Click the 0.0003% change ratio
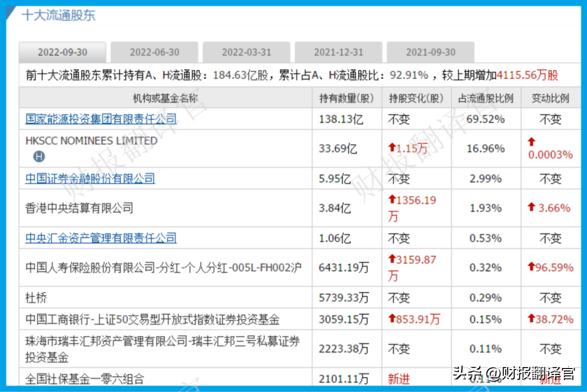 pos(550,155)
